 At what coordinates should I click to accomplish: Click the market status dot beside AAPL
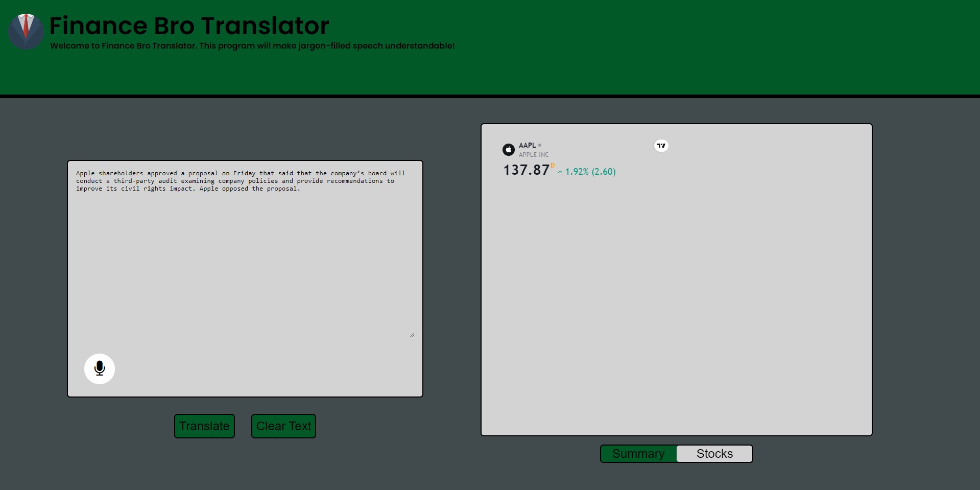pos(540,145)
